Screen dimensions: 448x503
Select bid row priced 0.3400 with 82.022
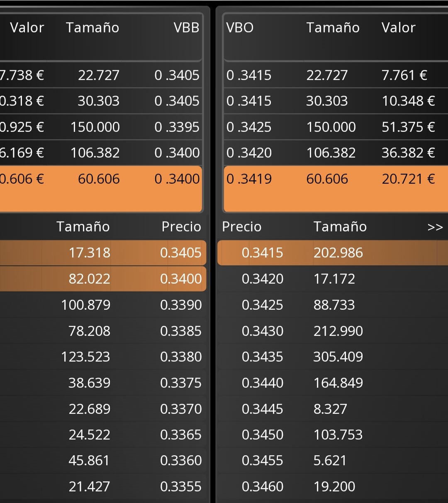pos(103,279)
